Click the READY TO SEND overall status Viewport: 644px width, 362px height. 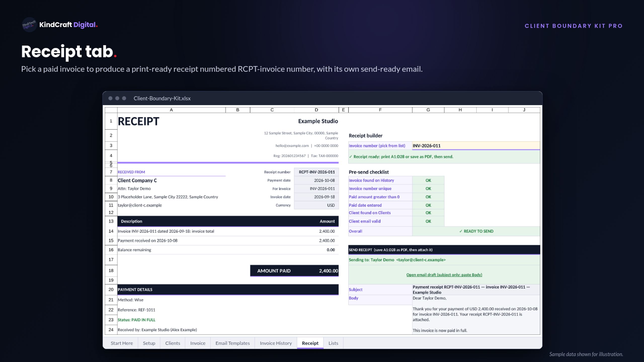pos(476,231)
